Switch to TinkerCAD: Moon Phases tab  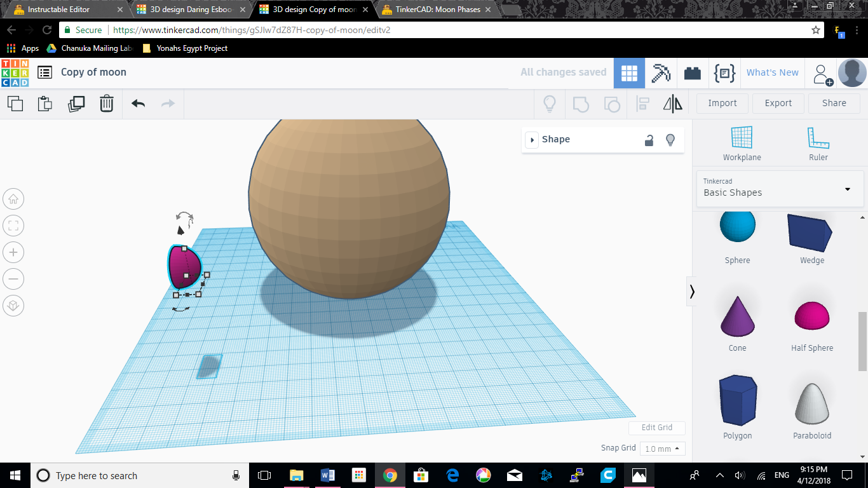(x=437, y=10)
